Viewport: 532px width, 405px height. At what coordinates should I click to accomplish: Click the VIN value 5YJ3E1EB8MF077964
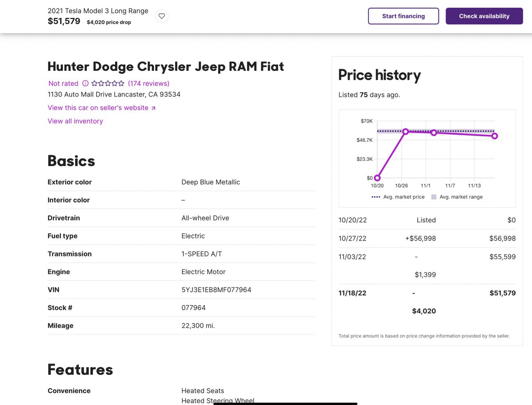click(x=216, y=290)
